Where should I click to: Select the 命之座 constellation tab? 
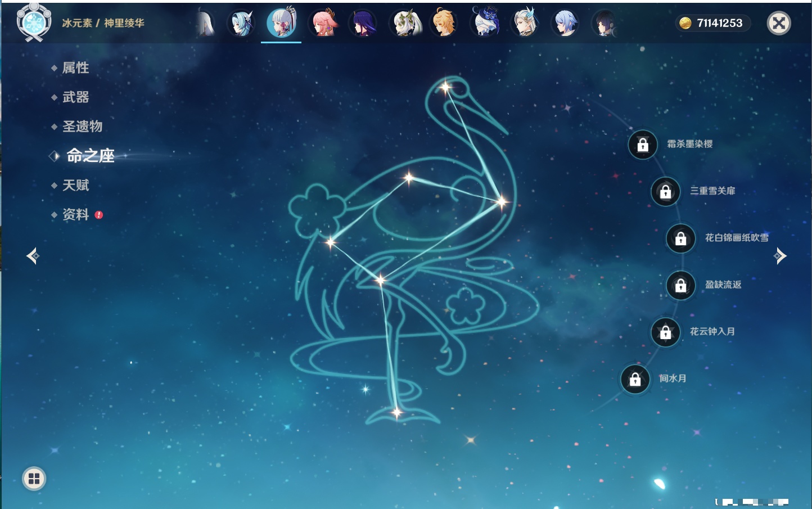click(x=91, y=156)
